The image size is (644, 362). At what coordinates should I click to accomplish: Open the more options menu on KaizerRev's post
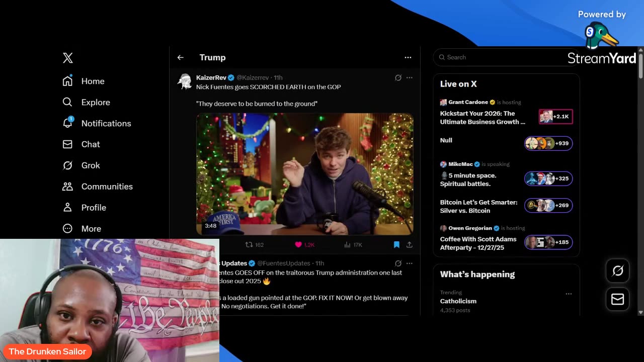410,77
